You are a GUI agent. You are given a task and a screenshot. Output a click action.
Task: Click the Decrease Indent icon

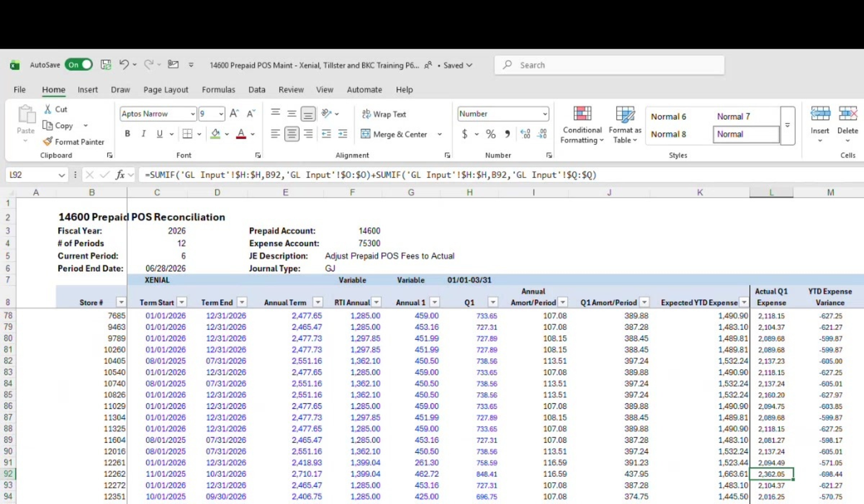pos(326,134)
